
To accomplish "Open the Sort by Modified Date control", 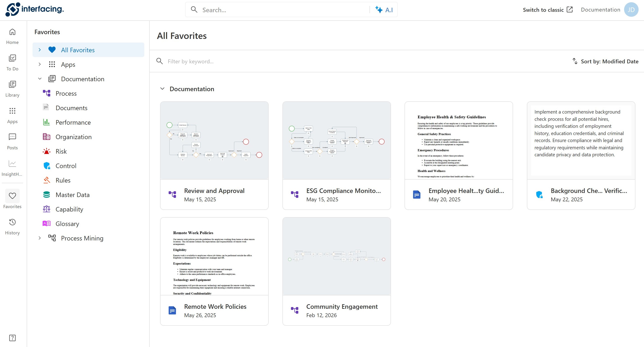I will (605, 61).
